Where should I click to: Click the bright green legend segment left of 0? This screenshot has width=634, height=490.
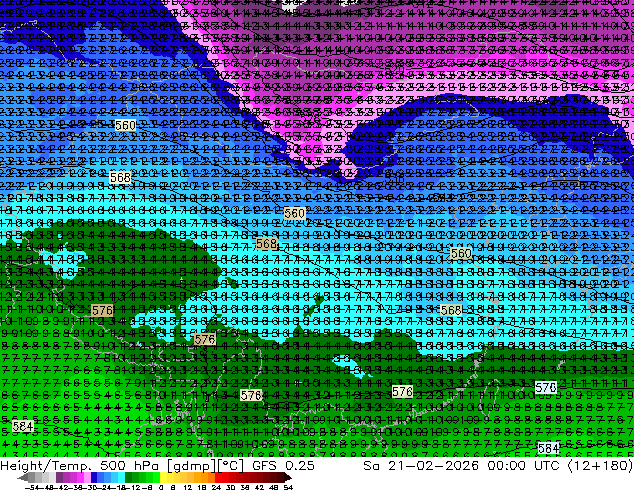point(156,477)
